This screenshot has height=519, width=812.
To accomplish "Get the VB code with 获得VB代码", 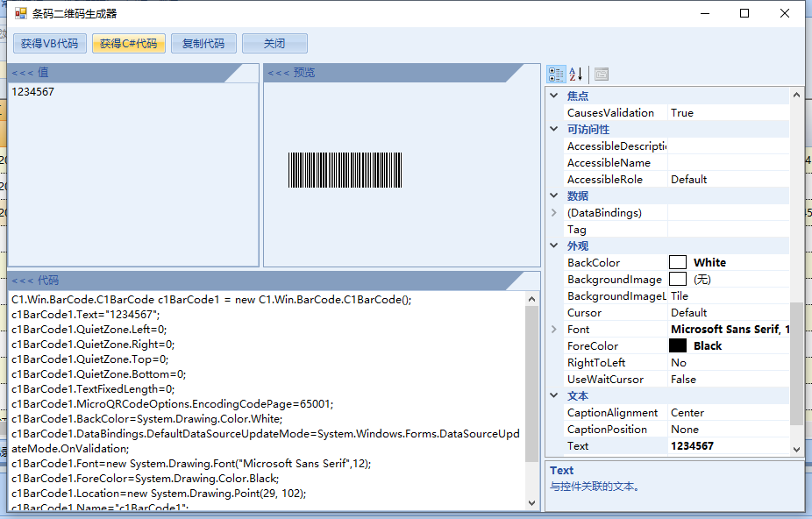I will [x=49, y=44].
